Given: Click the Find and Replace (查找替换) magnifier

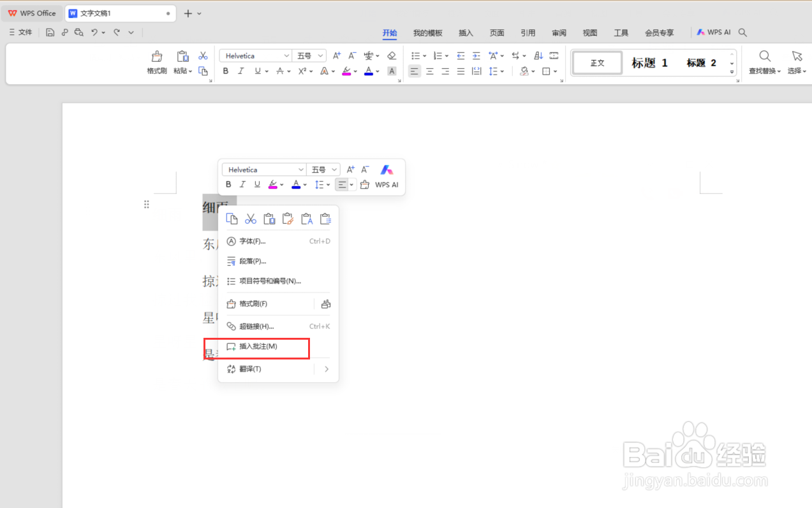Looking at the screenshot, I should point(765,56).
